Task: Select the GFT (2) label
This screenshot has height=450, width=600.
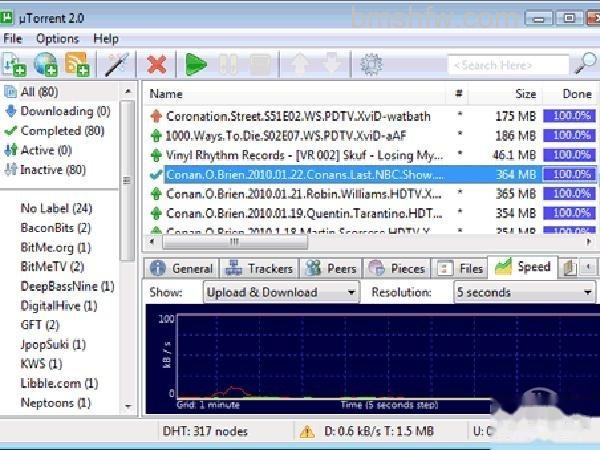Action: tap(40, 325)
